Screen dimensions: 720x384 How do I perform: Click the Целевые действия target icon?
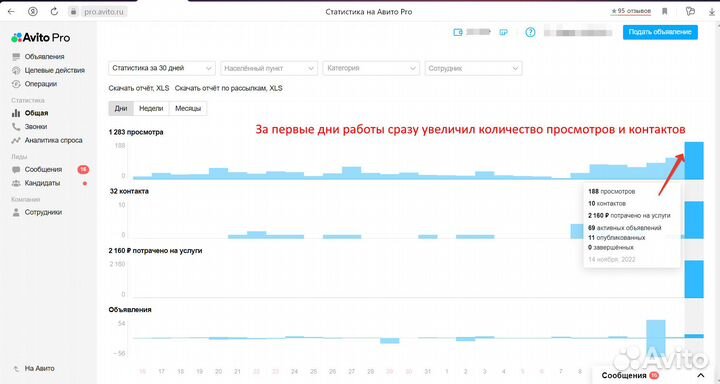pos(16,70)
